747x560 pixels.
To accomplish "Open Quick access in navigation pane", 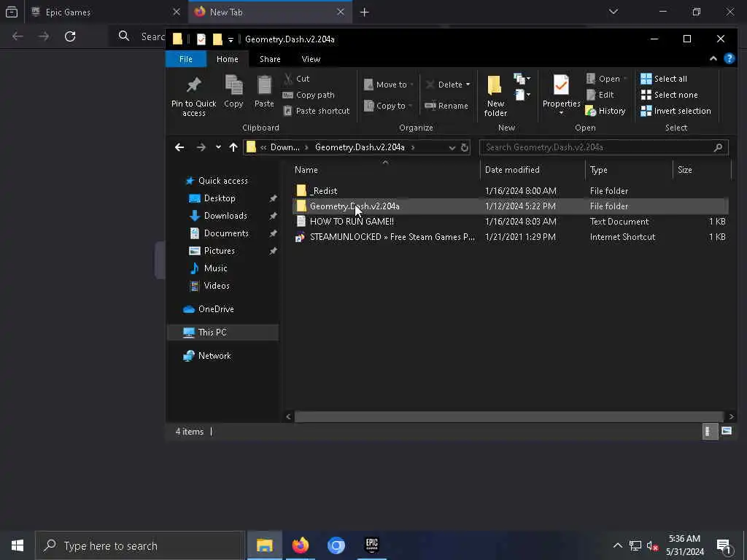I will [222, 181].
